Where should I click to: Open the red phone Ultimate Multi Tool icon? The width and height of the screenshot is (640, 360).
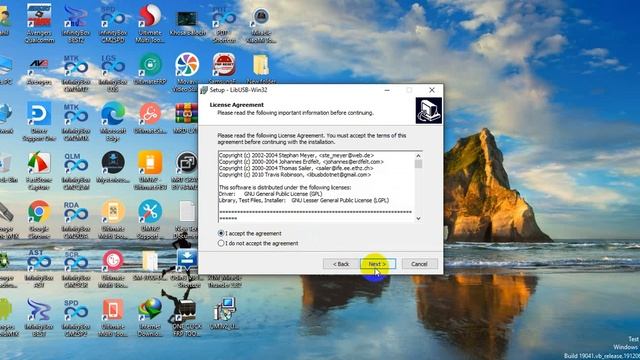113,317
